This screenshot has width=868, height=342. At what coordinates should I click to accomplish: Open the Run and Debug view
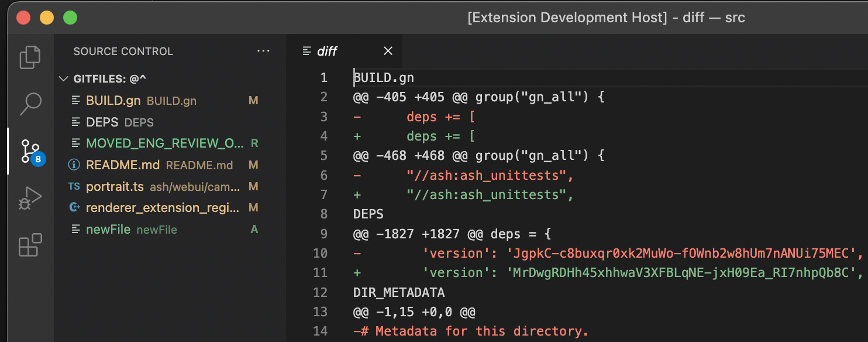pos(30,199)
